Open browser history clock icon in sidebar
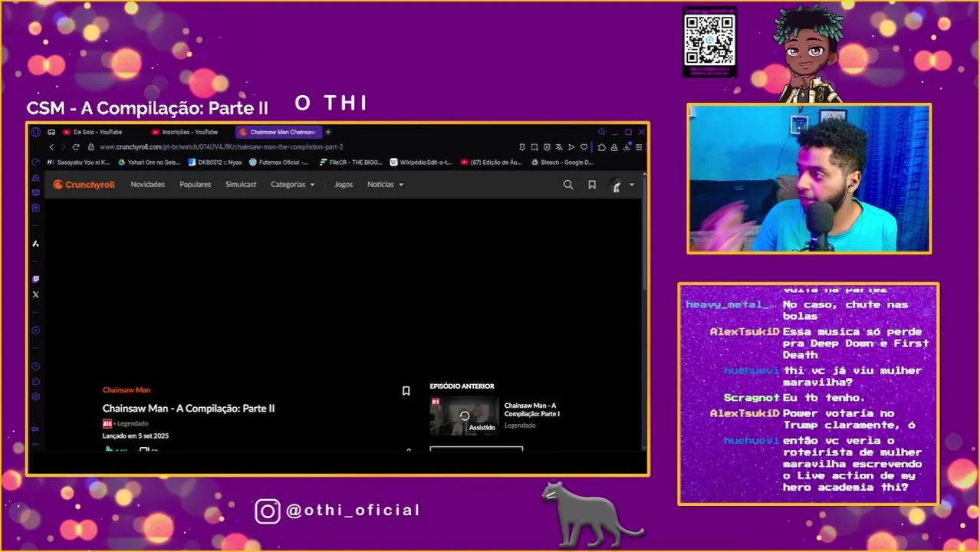The image size is (980, 552). click(x=35, y=366)
